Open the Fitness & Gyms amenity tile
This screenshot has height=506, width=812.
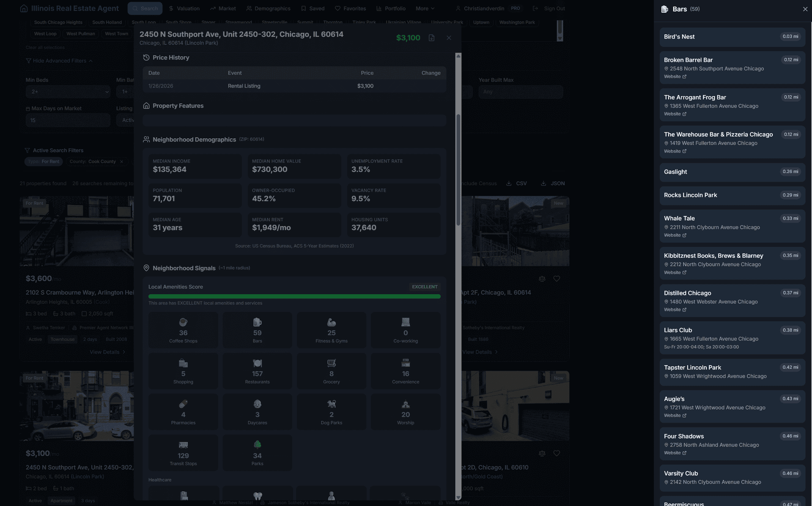click(331, 330)
